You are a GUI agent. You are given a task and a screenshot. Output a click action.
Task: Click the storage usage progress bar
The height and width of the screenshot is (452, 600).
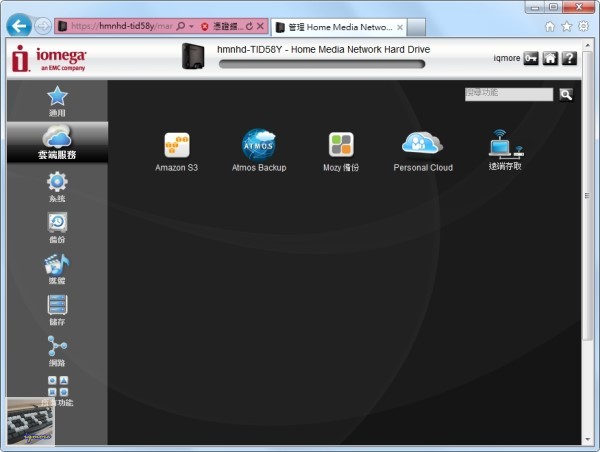pos(322,64)
